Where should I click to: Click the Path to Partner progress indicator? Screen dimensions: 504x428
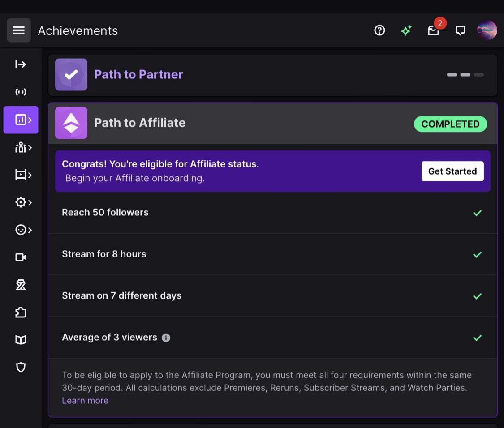pyautogui.click(x=465, y=75)
